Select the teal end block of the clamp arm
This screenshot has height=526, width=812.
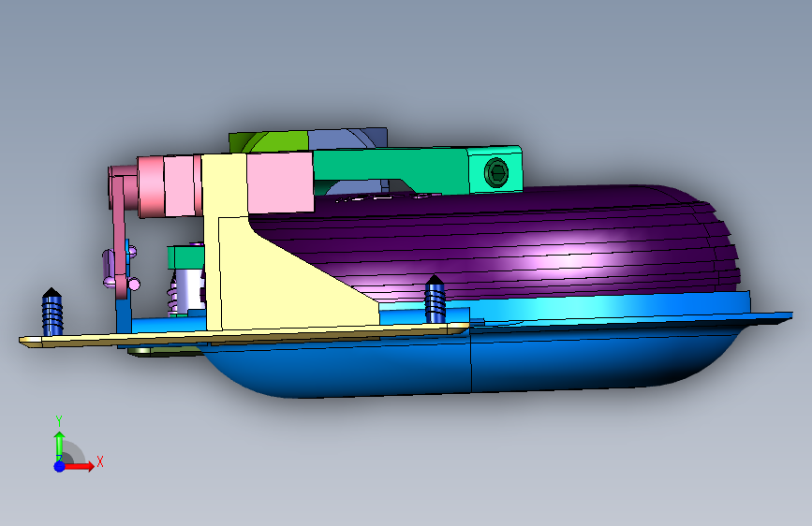point(495,169)
